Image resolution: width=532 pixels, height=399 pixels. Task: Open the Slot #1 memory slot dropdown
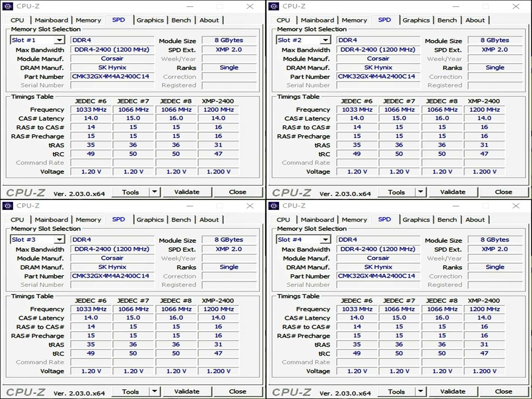point(59,40)
